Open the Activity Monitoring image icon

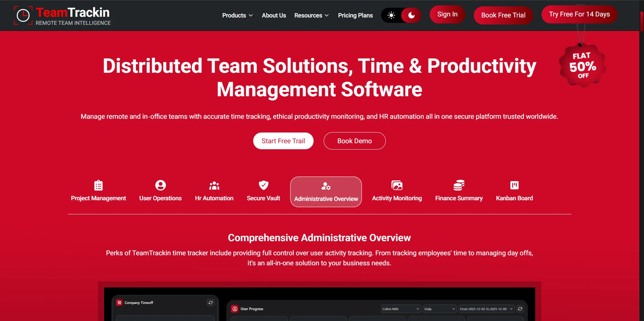click(x=397, y=185)
